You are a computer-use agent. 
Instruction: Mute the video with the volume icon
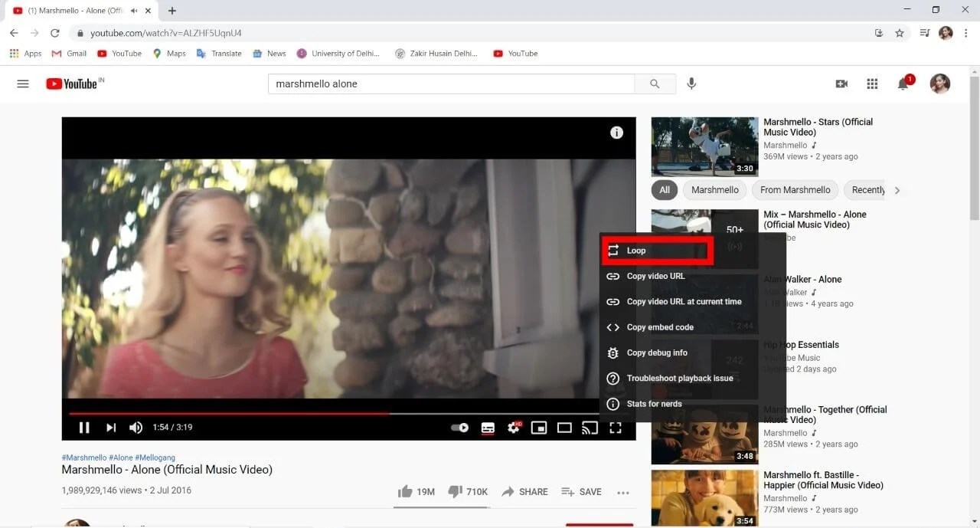point(136,428)
